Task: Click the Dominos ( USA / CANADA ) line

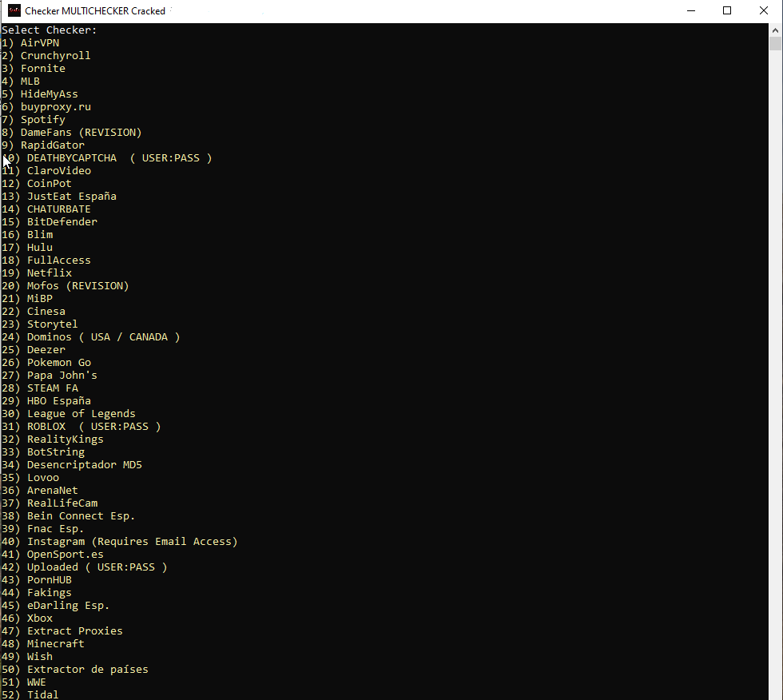Action: coord(91,337)
